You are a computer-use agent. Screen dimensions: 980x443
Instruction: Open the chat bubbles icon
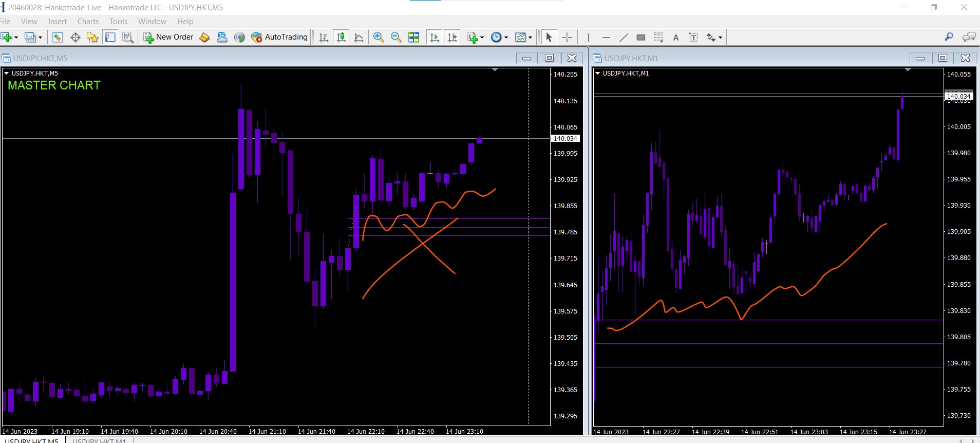click(969, 36)
